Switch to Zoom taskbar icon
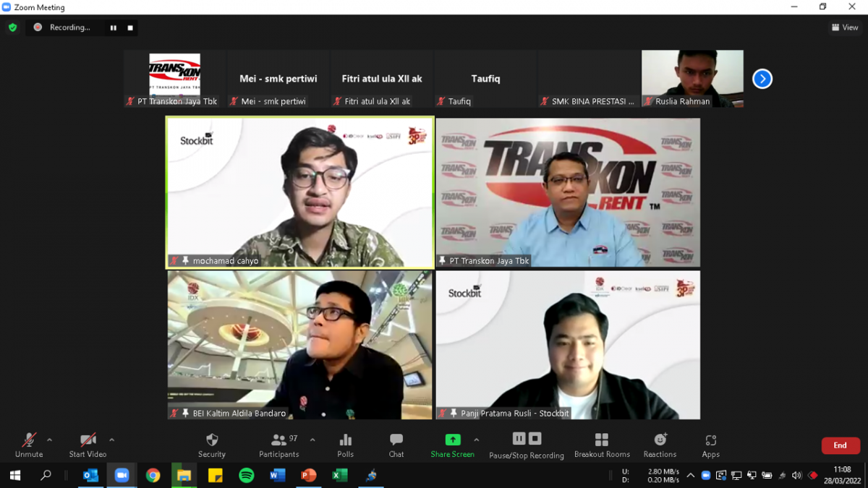 pos(122,475)
